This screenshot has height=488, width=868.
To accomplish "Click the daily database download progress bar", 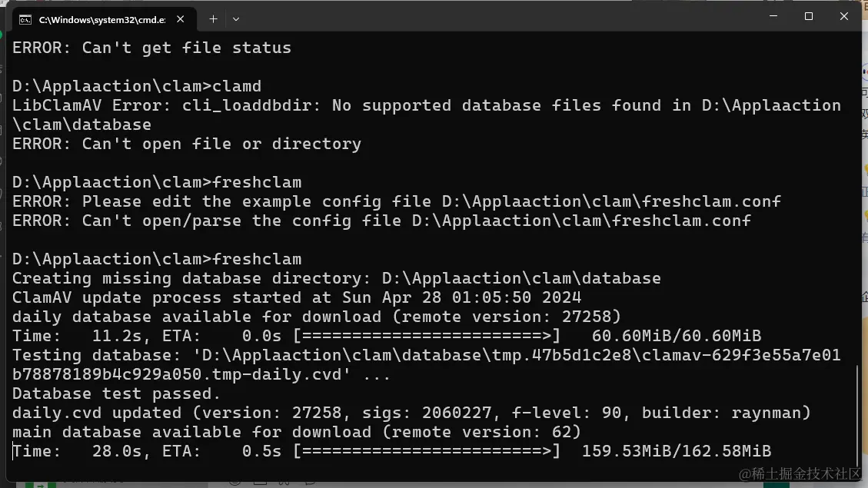I will point(427,336).
